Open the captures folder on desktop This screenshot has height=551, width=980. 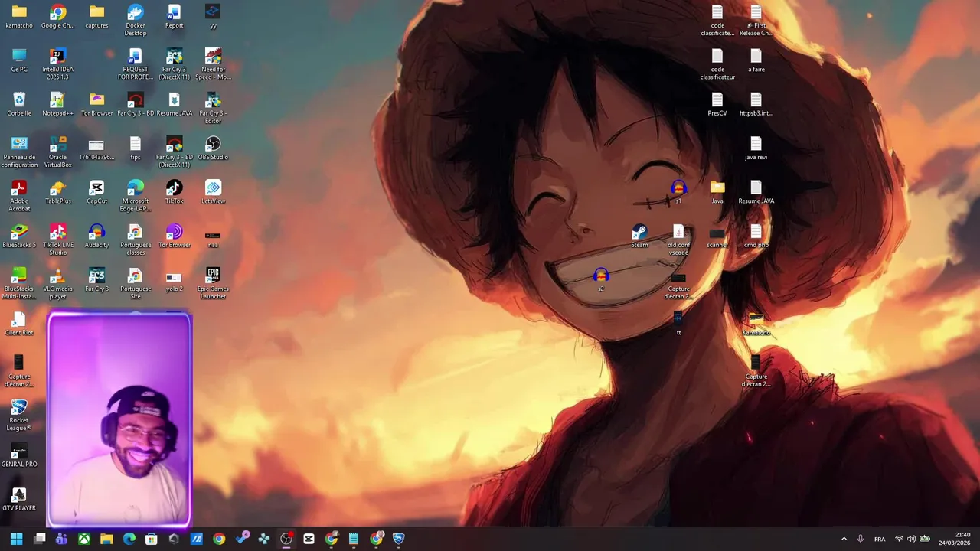click(x=96, y=17)
